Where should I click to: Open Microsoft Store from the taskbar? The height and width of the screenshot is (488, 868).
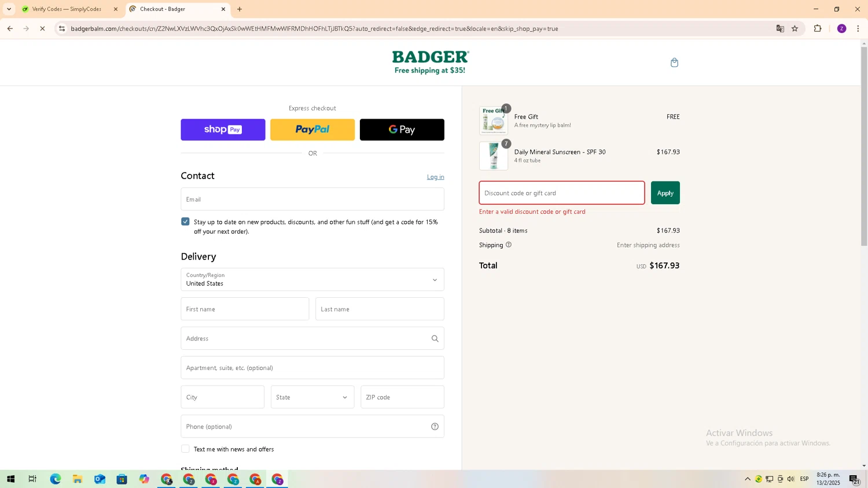click(x=122, y=479)
